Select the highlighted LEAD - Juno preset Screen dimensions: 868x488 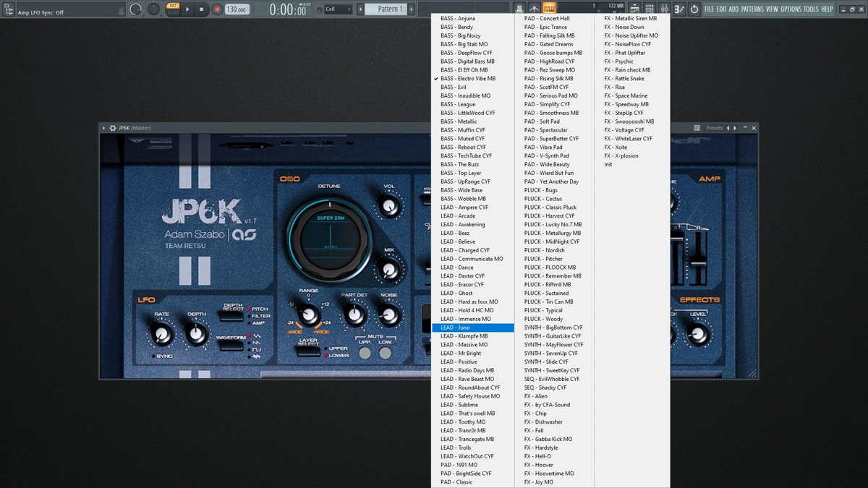473,328
